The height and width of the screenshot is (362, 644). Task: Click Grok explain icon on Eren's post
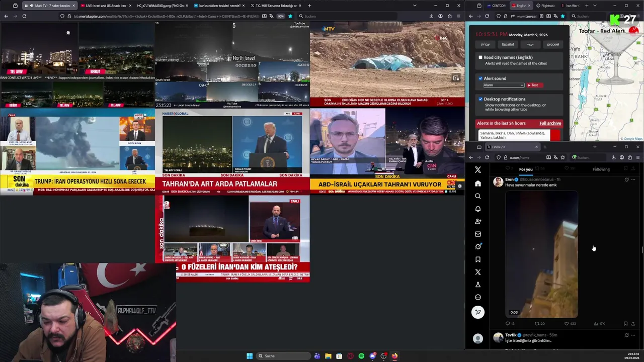tap(626, 179)
